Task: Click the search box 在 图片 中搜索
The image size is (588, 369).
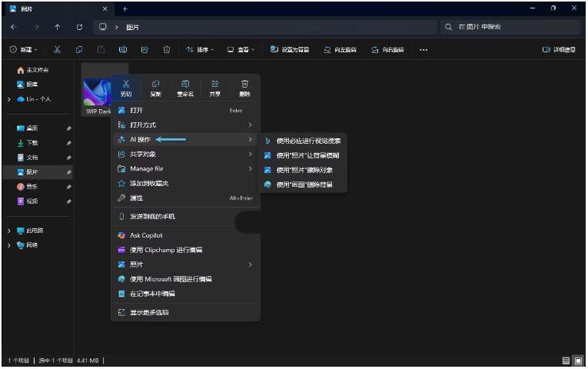Action: (510, 27)
